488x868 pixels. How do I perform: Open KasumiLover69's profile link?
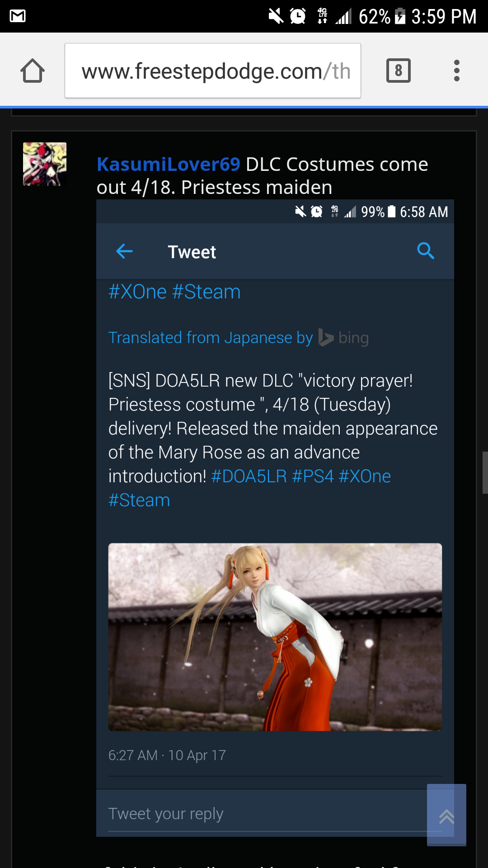click(x=168, y=164)
